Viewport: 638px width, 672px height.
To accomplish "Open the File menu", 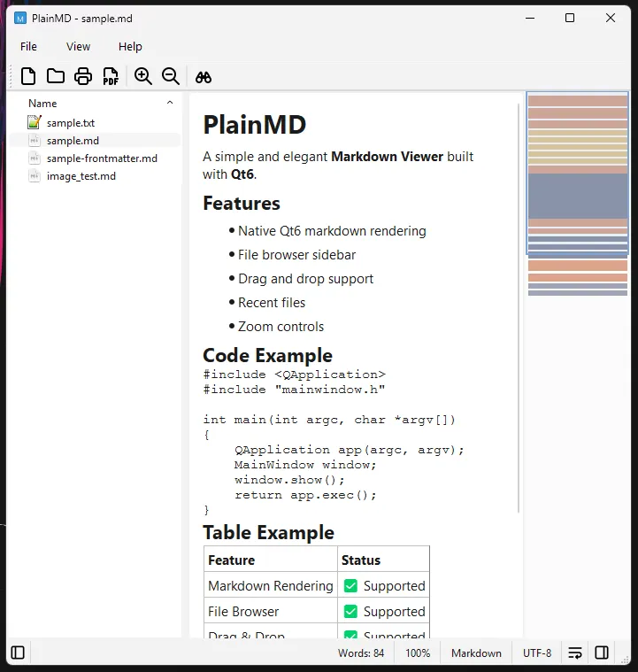I will coord(28,46).
